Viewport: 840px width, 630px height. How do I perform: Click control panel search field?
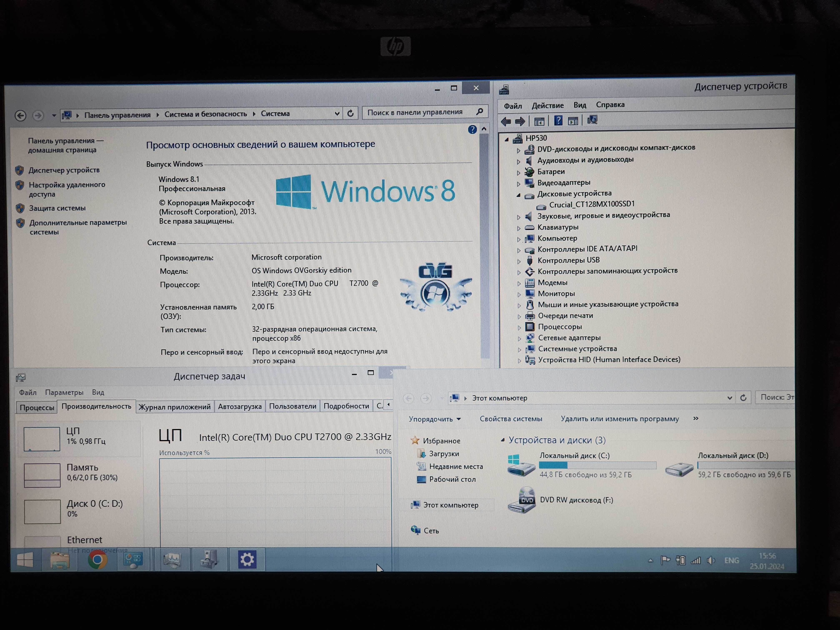click(x=425, y=112)
